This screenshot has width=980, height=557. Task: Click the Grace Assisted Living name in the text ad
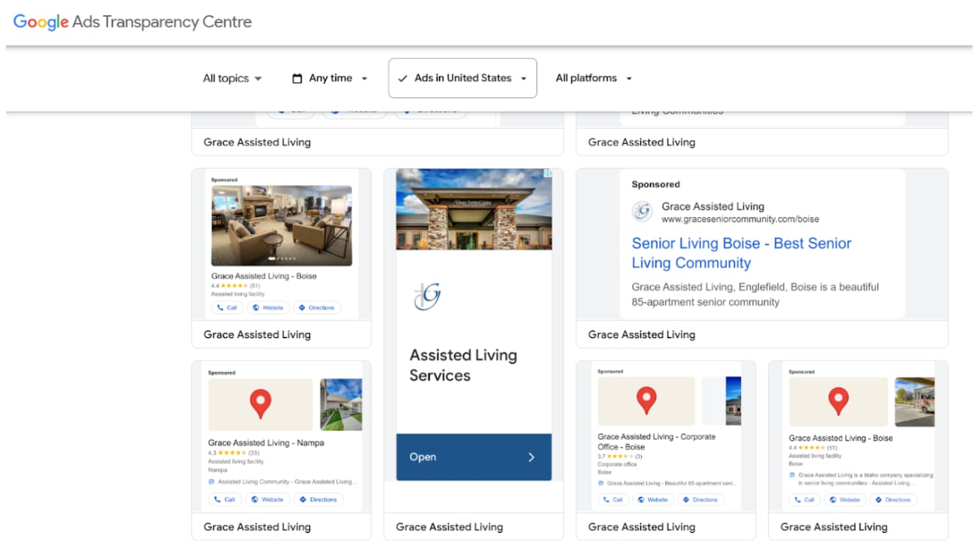713,207
